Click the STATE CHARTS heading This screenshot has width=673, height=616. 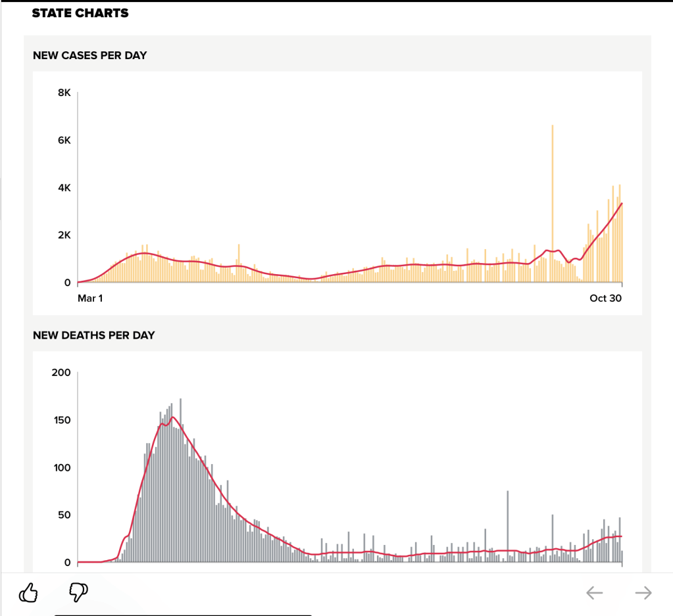coord(80,13)
